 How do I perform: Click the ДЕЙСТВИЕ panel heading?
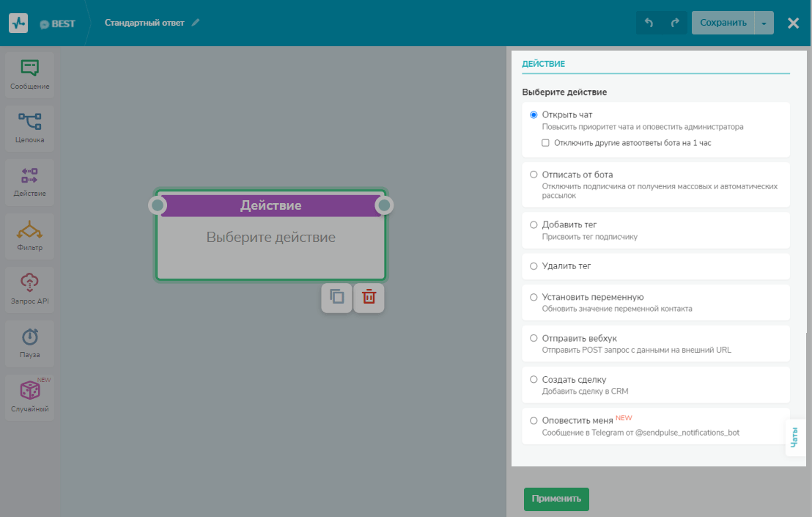543,64
